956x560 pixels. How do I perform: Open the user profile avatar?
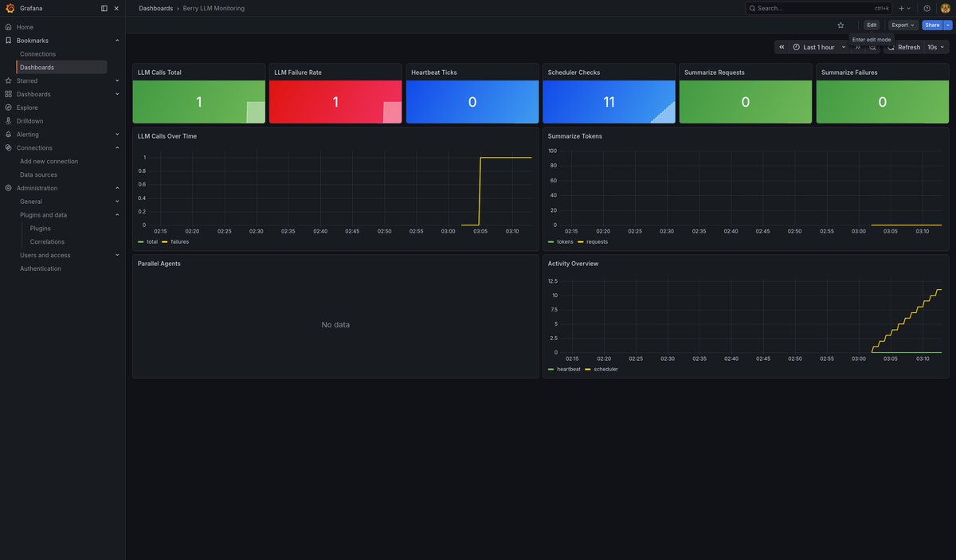click(946, 8)
